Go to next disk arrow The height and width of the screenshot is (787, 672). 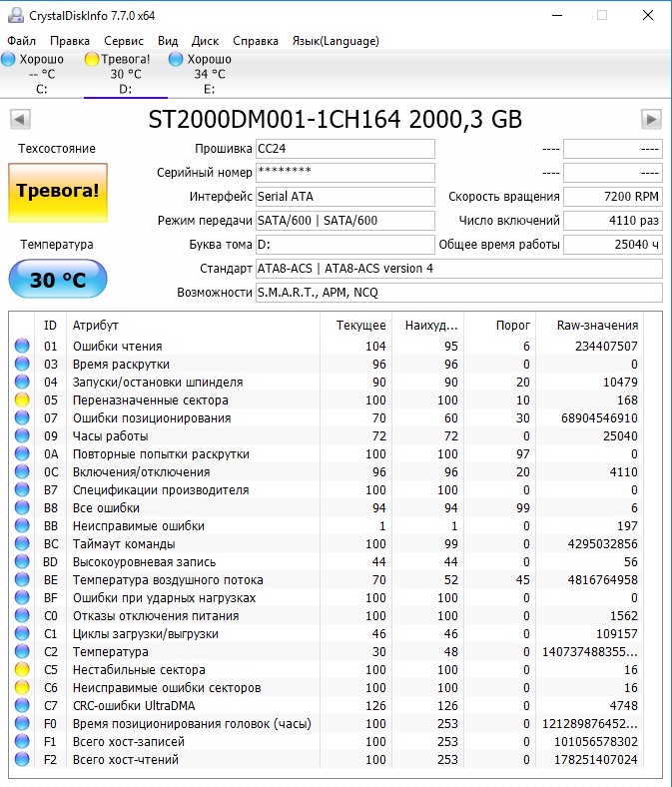(651, 120)
